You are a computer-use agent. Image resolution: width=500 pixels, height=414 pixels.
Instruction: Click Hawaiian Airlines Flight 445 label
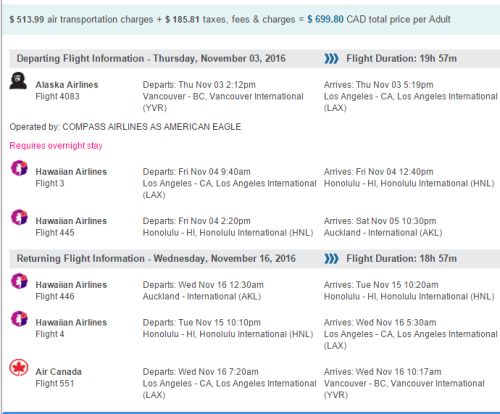pyautogui.click(x=71, y=227)
